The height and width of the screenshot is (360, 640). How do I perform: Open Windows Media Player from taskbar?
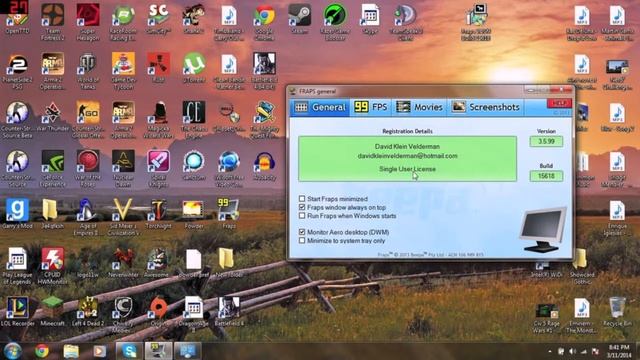(x=100, y=351)
